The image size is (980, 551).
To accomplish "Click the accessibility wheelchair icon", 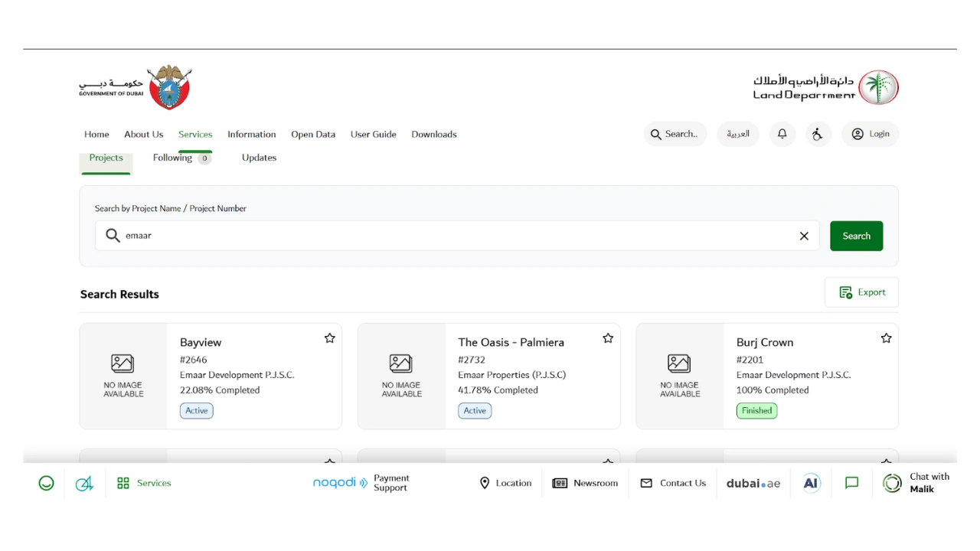I will (x=818, y=134).
